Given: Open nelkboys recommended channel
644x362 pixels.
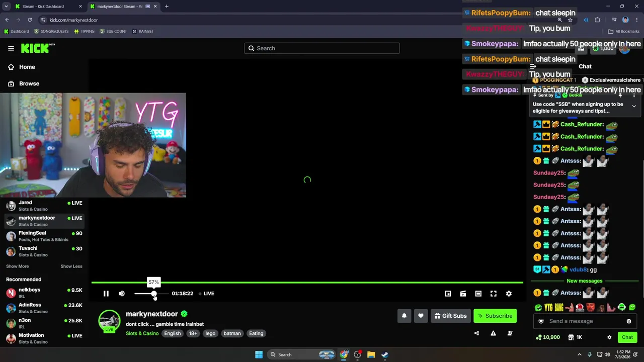Looking at the screenshot, I should pyautogui.click(x=44, y=293).
